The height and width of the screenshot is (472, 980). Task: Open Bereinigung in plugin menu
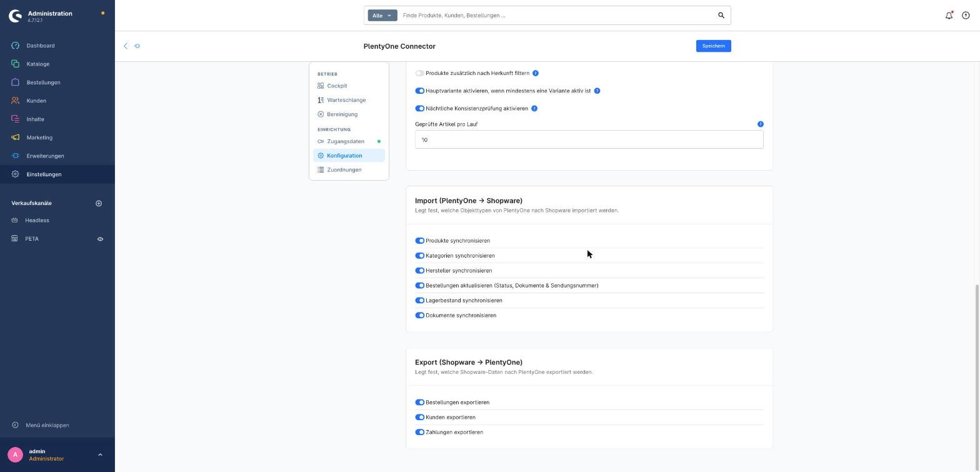click(x=349, y=114)
